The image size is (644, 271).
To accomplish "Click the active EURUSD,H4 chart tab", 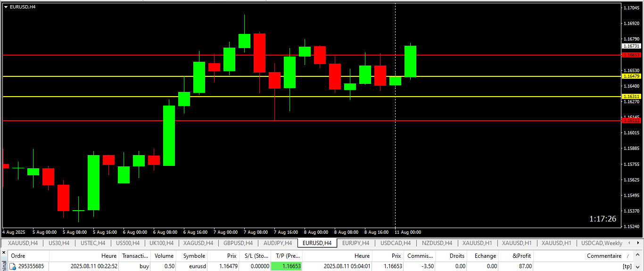I will (x=317, y=243).
